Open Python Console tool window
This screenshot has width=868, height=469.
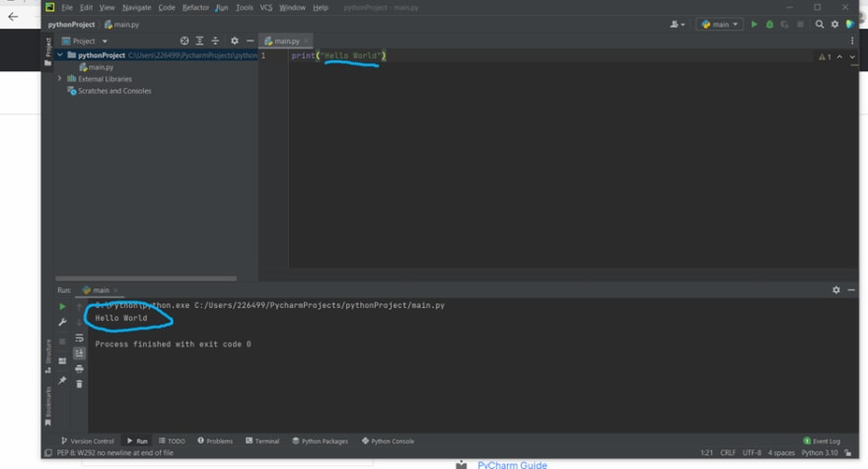click(x=388, y=441)
